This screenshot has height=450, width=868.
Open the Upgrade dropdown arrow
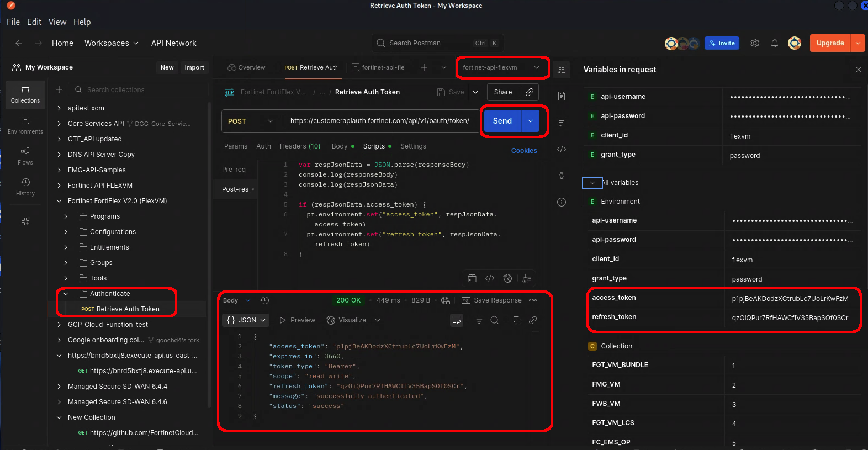click(858, 43)
